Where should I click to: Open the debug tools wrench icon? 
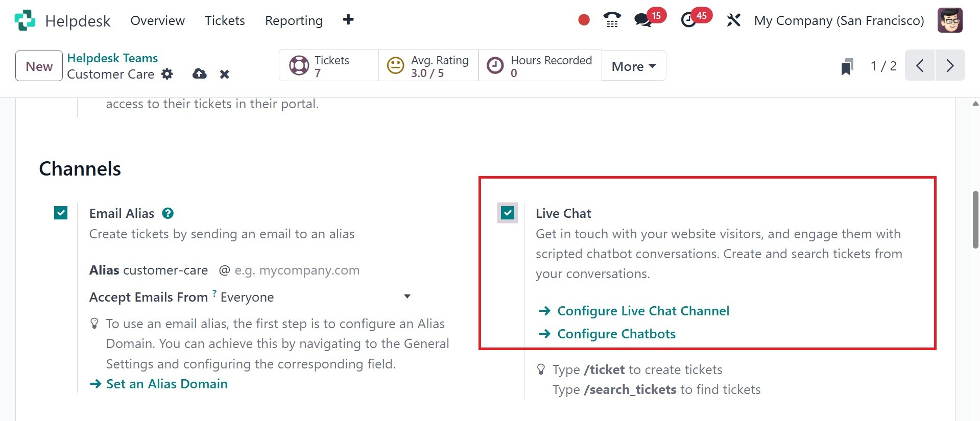click(733, 20)
